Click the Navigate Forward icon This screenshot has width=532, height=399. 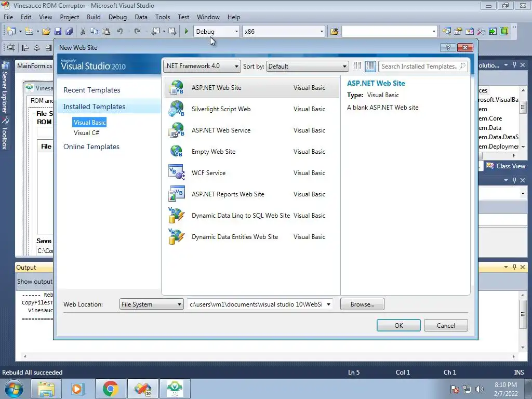coord(172,32)
